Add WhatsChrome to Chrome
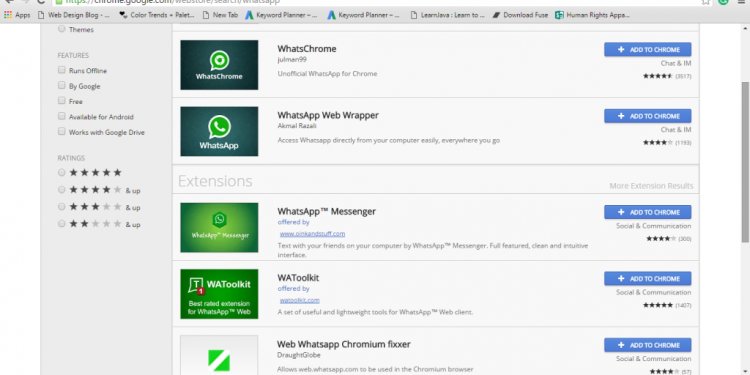Image resolution: width=750 pixels, height=375 pixels. [648, 50]
